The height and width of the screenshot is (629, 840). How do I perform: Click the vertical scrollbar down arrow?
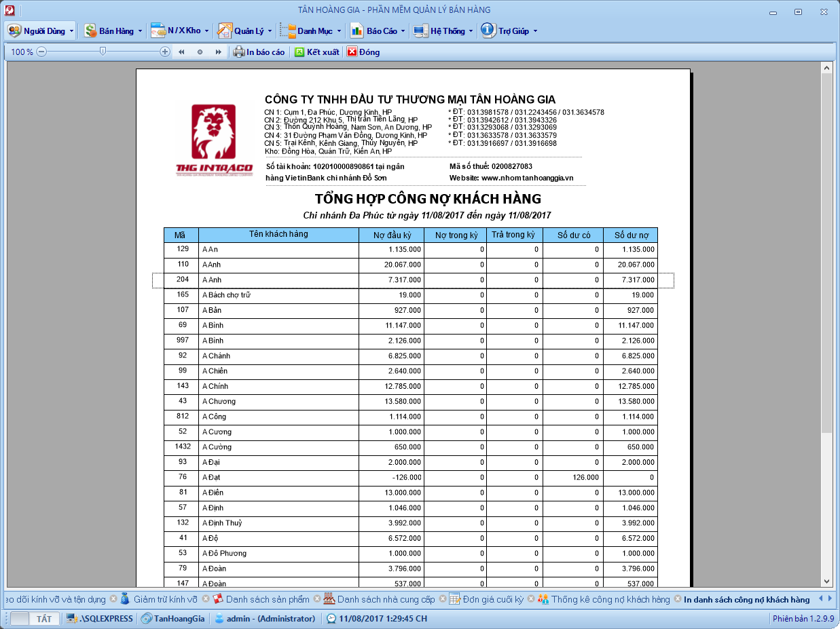826,582
